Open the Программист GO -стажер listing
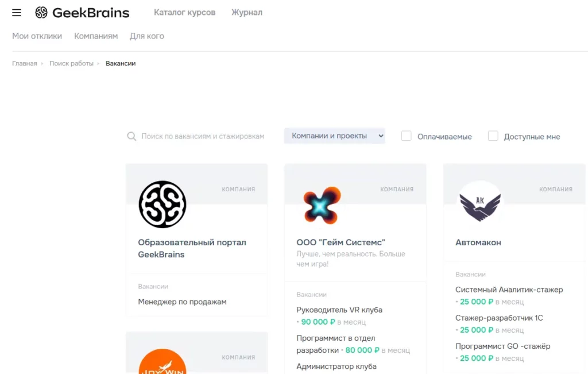This screenshot has height=374, width=588. coord(503,346)
